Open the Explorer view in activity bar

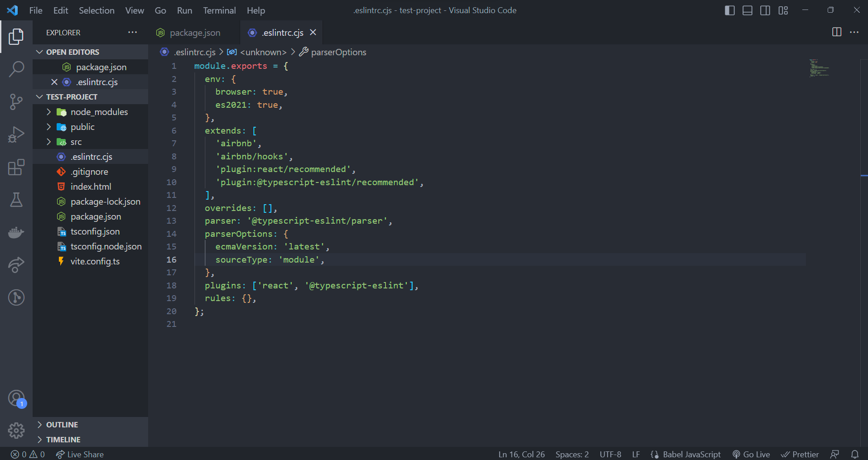click(x=16, y=37)
